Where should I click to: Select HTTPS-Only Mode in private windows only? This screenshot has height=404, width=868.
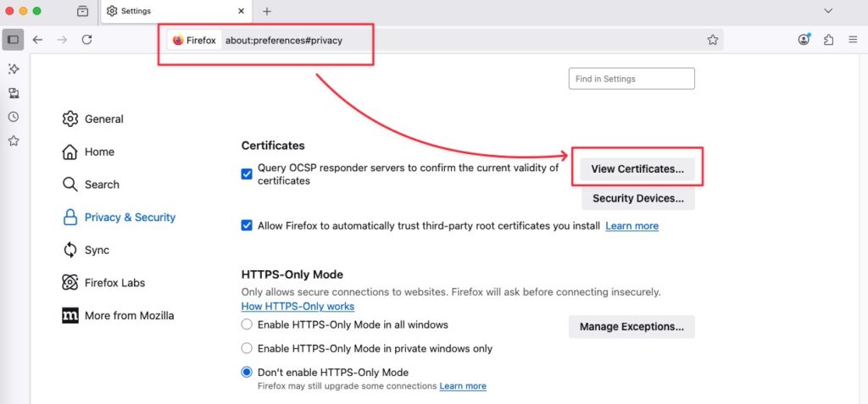247,349
